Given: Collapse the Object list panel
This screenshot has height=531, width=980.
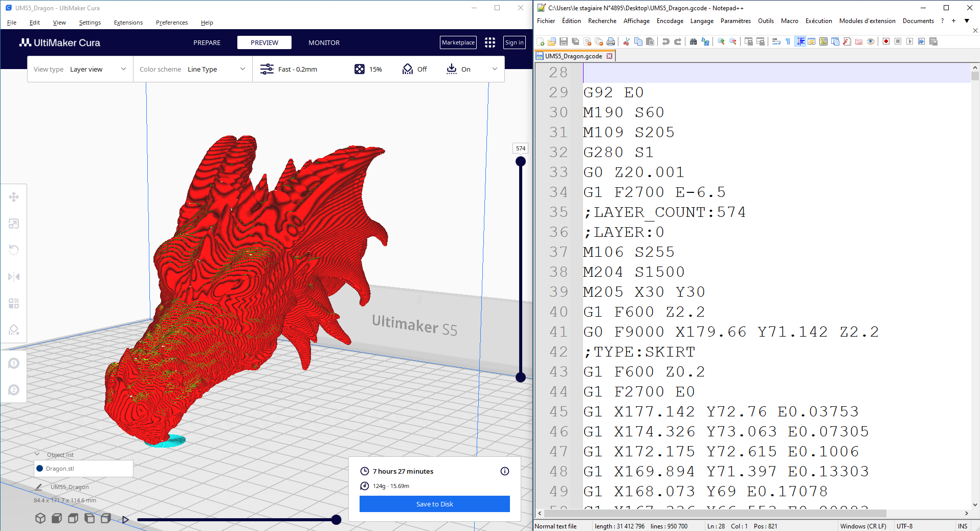Looking at the screenshot, I should [37, 454].
